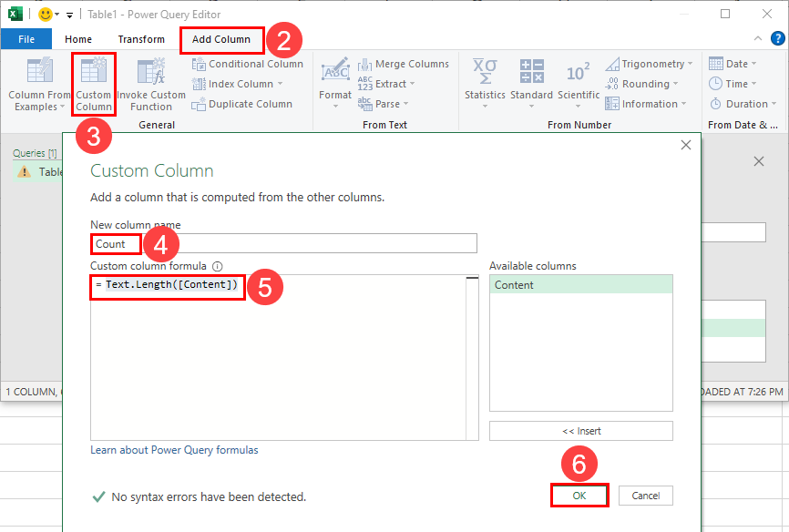Open Learn about Power Query formulas
The height and width of the screenshot is (532, 789).
coord(174,450)
